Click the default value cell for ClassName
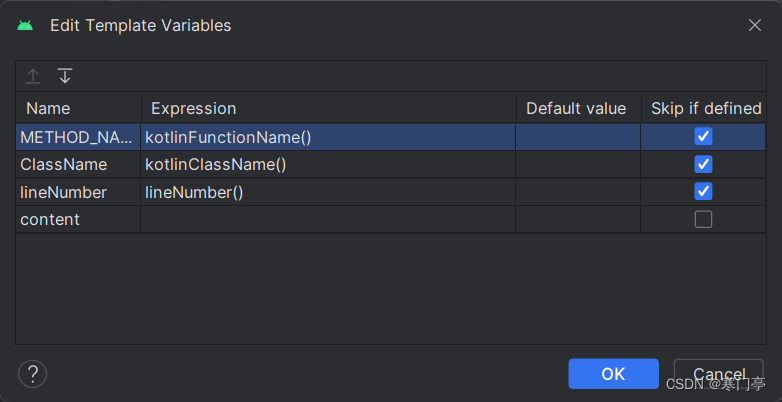Screen dimensions: 782x402 (x=577, y=164)
